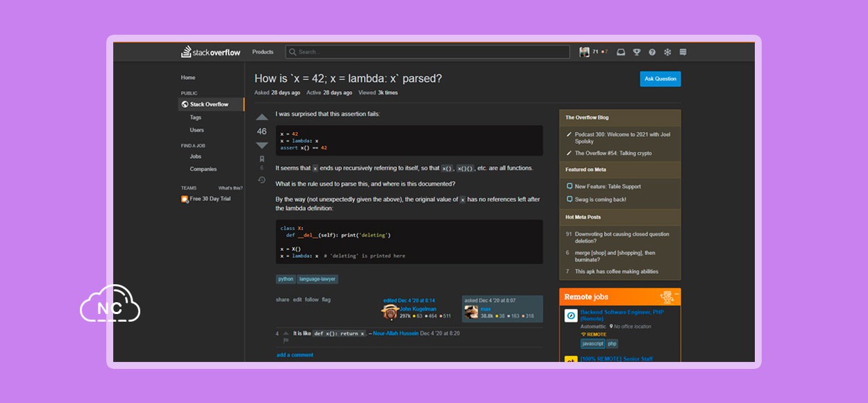Open Nour-Allah Hussein's profile
Image resolution: width=868 pixels, height=403 pixels.
click(396, 334)
